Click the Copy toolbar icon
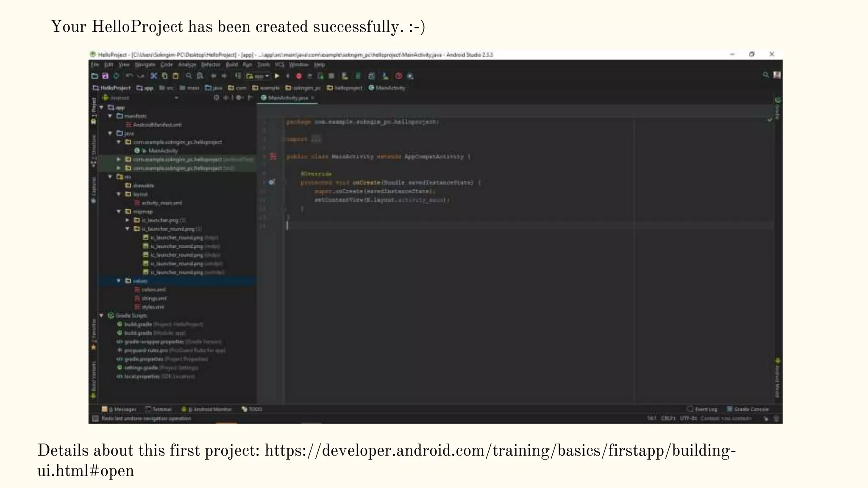868x488 pixels. coord(165,76)
